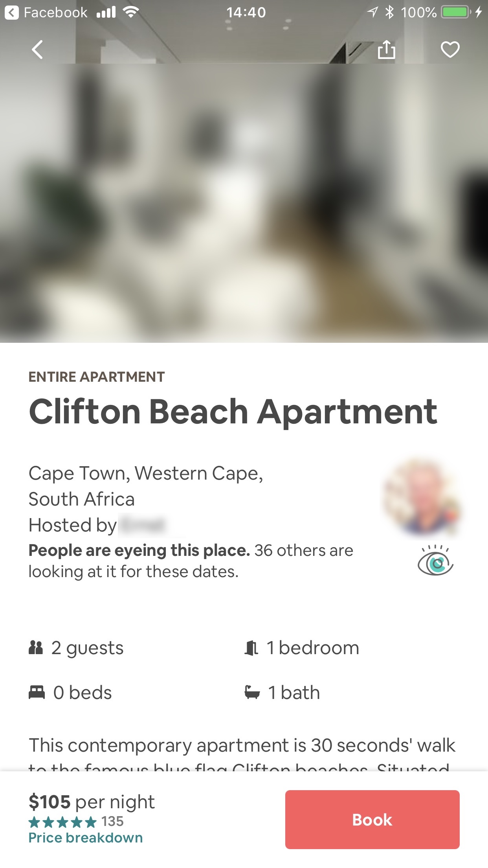The image size is (488, 868).
Task: Tap the bathtub icon next to 1 bath
Action: (x=252, y=692)
